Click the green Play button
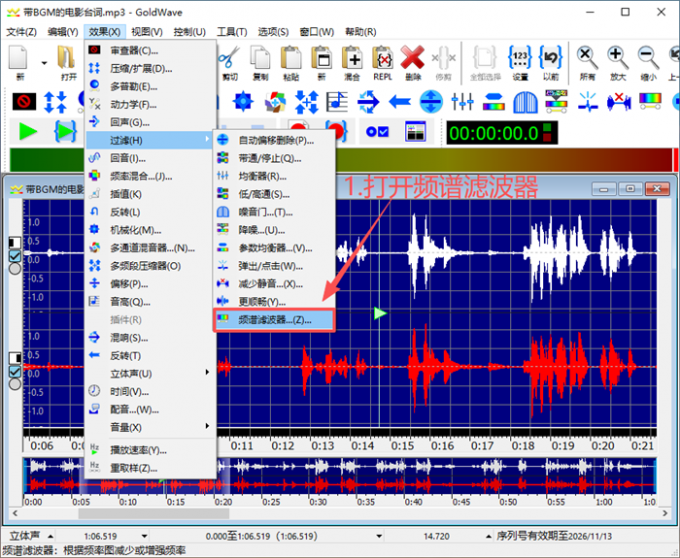The image size is (680, 558). 28,131
